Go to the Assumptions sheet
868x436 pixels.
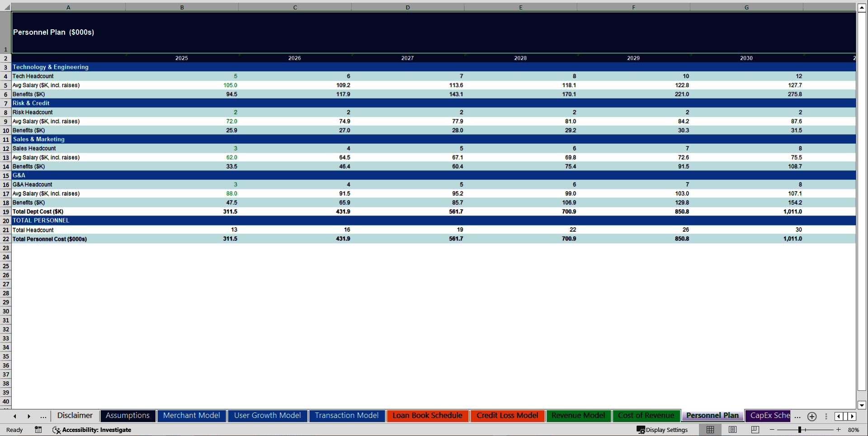click(128, 415)
